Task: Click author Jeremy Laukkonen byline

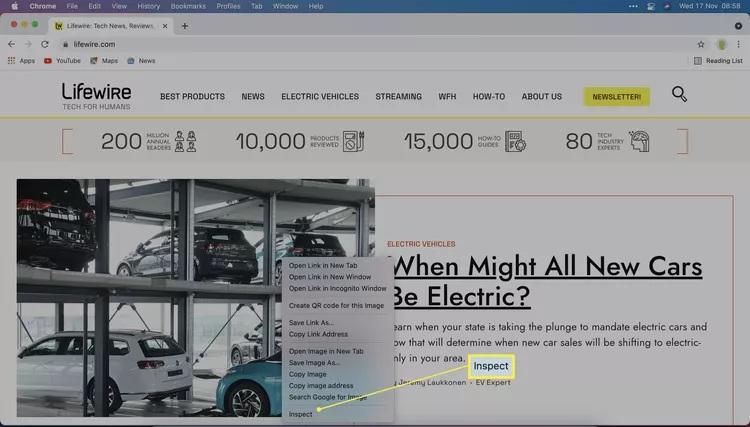Action: 430,383
